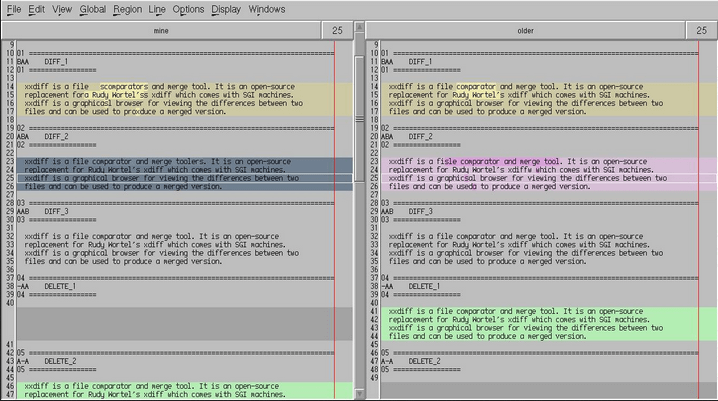Open the Windows menu
The image size is (718, 401).
(266, 9)
